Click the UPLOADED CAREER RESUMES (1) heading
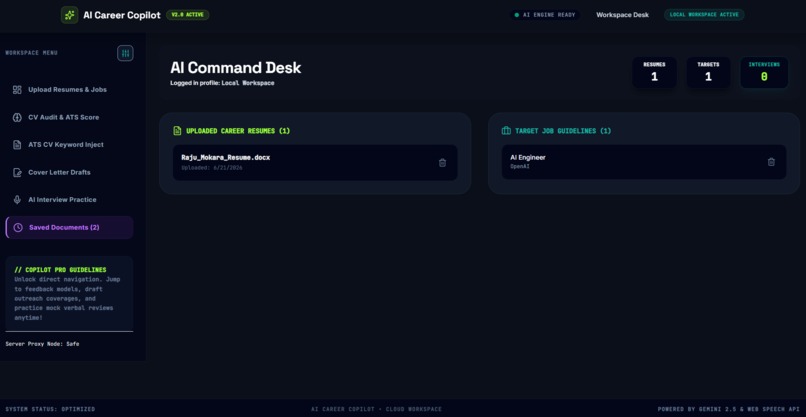The height and width of the screenshot is (417, 806). click(x=238, y=131)
